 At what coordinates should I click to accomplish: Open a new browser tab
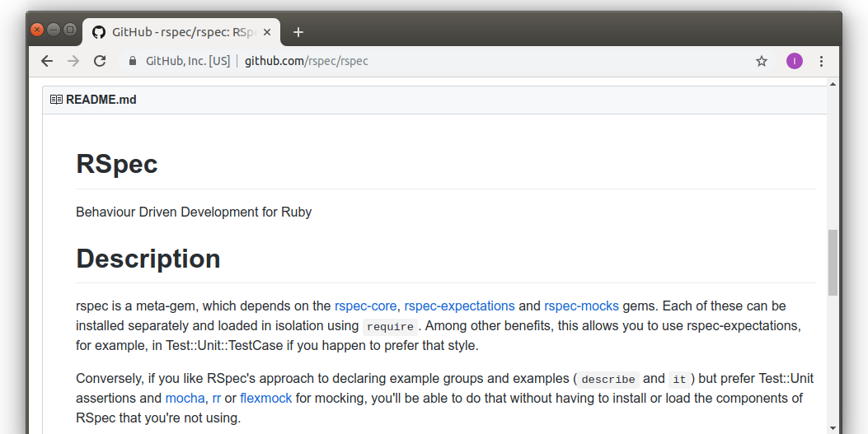298,32
